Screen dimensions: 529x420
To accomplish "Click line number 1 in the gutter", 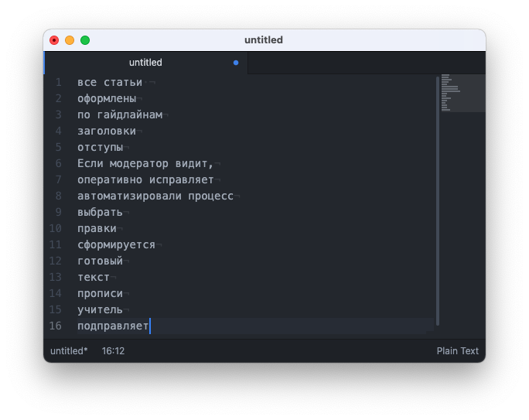I will tap(58, 82).
